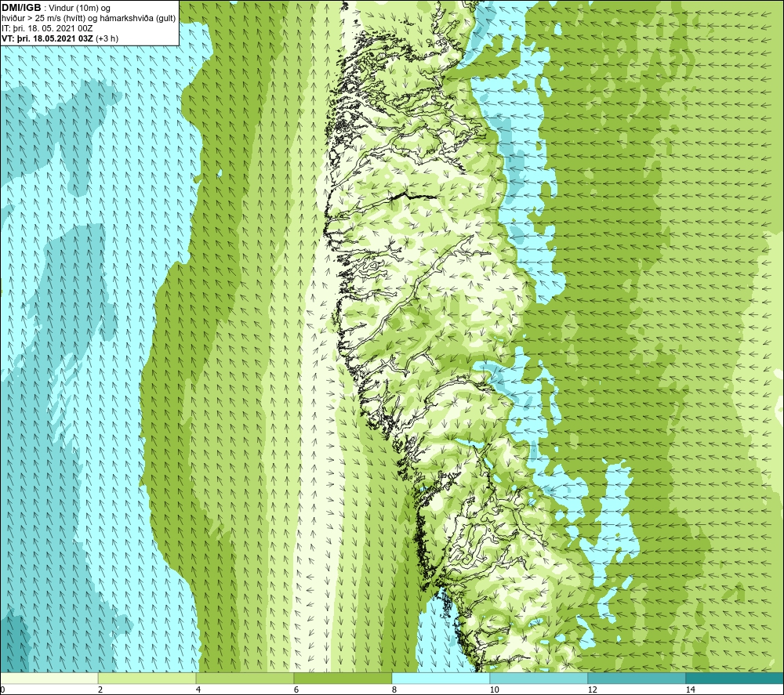The height and width of the screenshot is (695, 784).
Task: Click the legend value label '14'
Action: (690, 690)
